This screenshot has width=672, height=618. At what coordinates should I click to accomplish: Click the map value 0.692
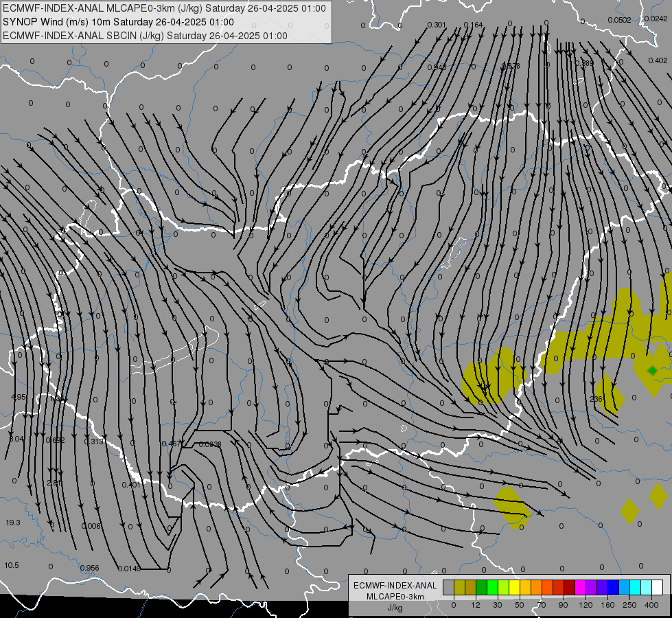coord(55,440)
